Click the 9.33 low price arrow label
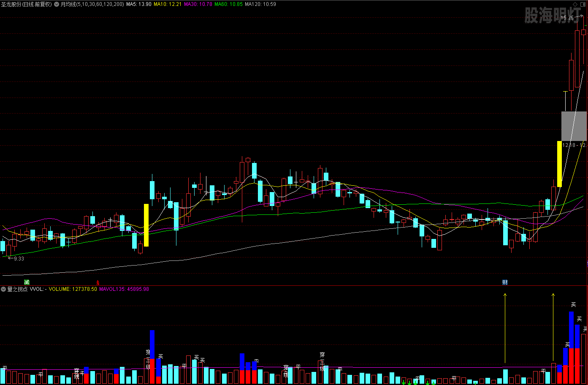 [x=16, y=258]
